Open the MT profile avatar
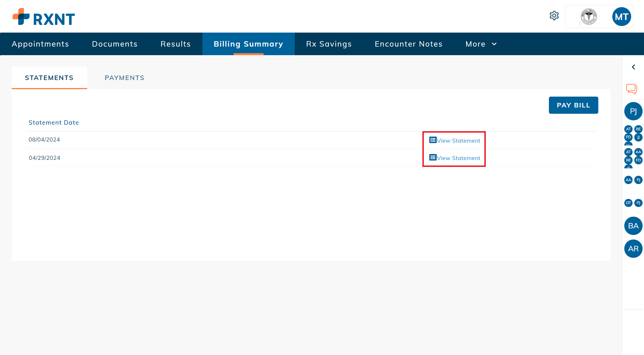Screen dimensions: 644x355 621,16
